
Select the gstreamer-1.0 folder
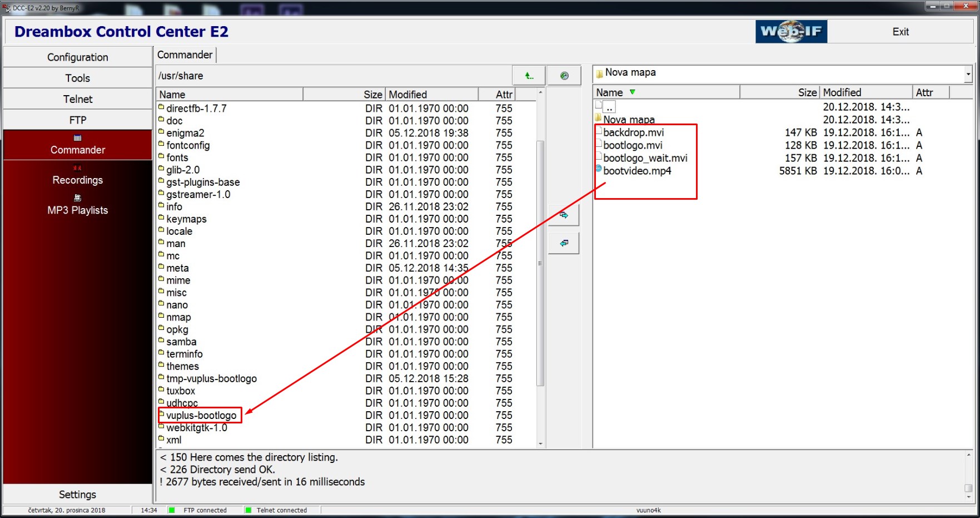198,195
